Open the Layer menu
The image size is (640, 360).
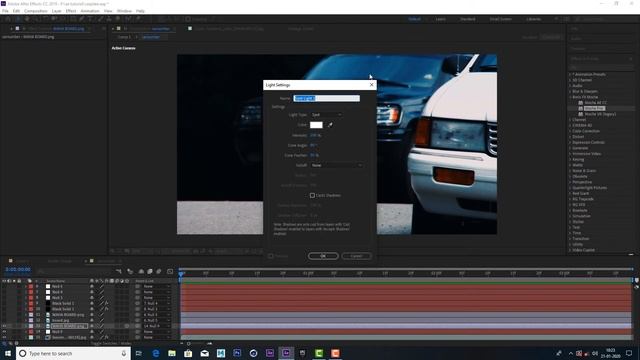[x=56, y=11]
